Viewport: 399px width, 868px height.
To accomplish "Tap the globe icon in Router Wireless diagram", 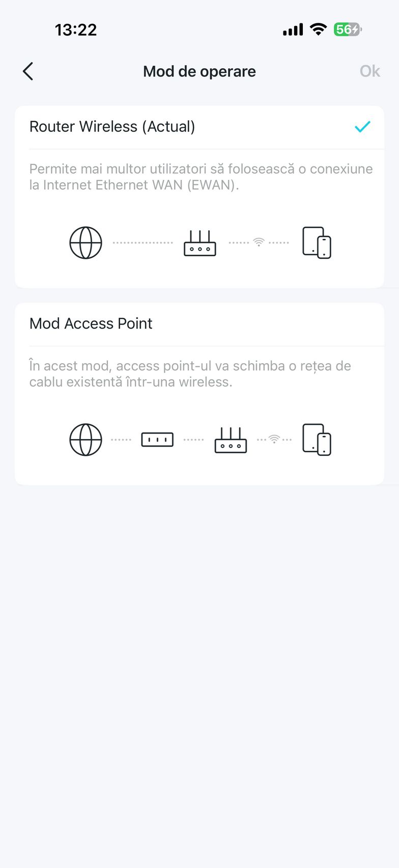I will [85, 242].
